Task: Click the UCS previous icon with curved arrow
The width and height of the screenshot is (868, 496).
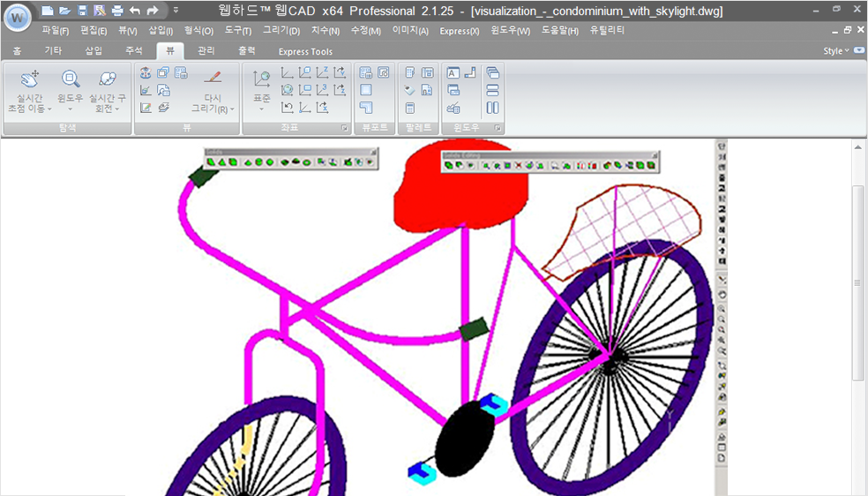Action: 287,108
